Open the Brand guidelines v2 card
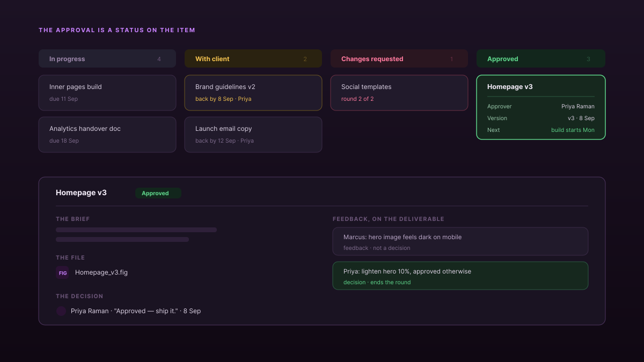Viewport: 644px width, 362px height. click(x=253, y=93)
